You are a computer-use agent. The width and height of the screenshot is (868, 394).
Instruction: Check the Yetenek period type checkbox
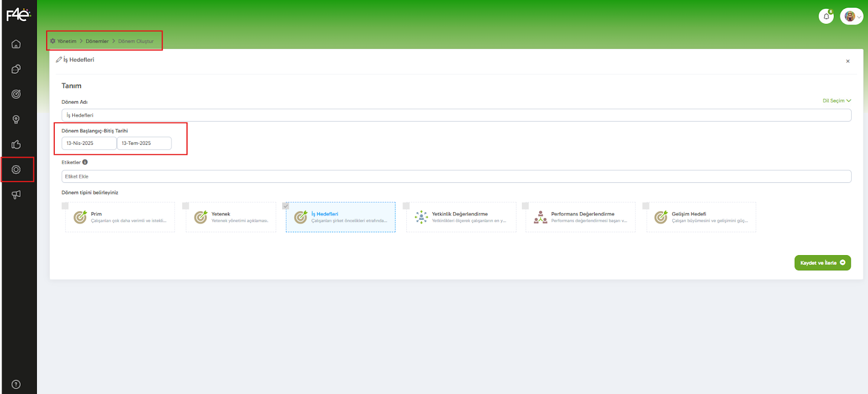[x=186, y=206]
